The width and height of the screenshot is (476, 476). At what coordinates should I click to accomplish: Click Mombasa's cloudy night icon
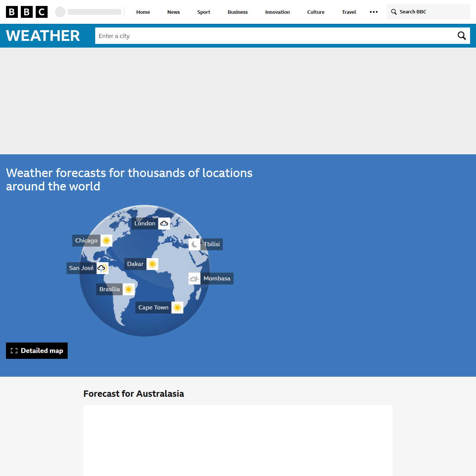pyautogui.click(x=194, y=279)
